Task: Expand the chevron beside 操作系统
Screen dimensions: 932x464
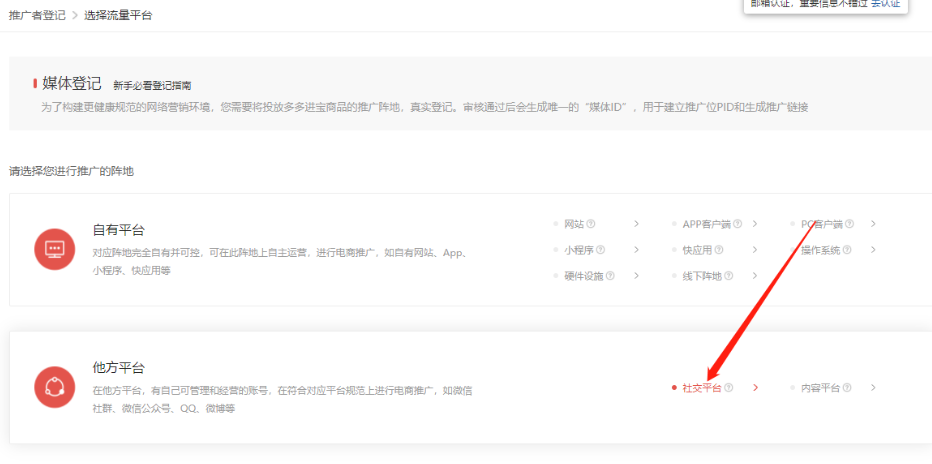Action: (873, 250)
